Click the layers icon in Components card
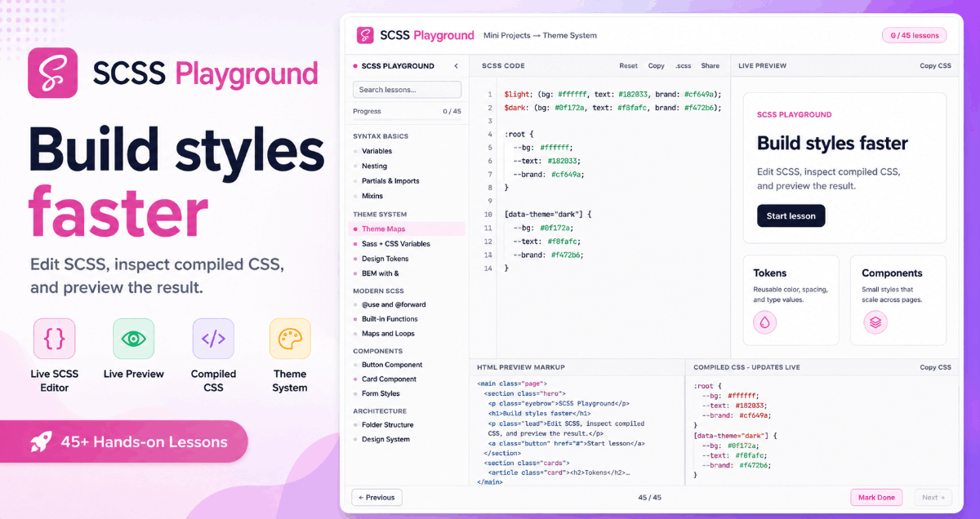 (875, 322)
